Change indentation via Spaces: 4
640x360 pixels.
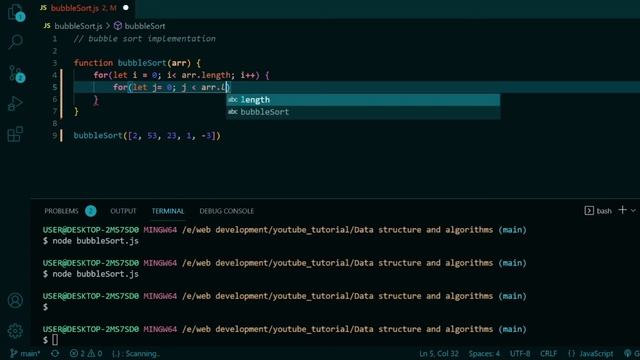[x=484, y=353]
